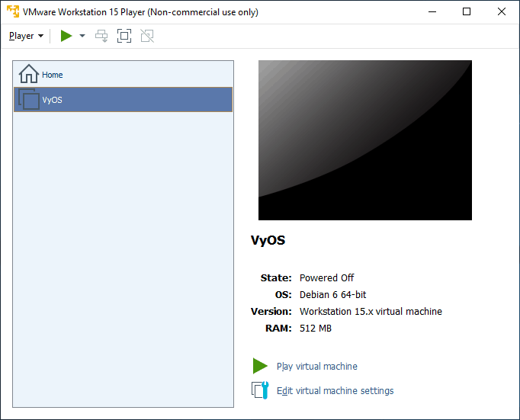520x420 pixels.
Task: Click the wrench icon for VM settings
Action: (260, 390)
